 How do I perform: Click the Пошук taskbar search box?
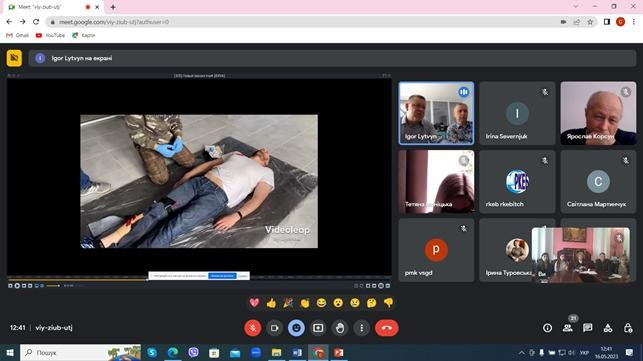pos(80,352)
